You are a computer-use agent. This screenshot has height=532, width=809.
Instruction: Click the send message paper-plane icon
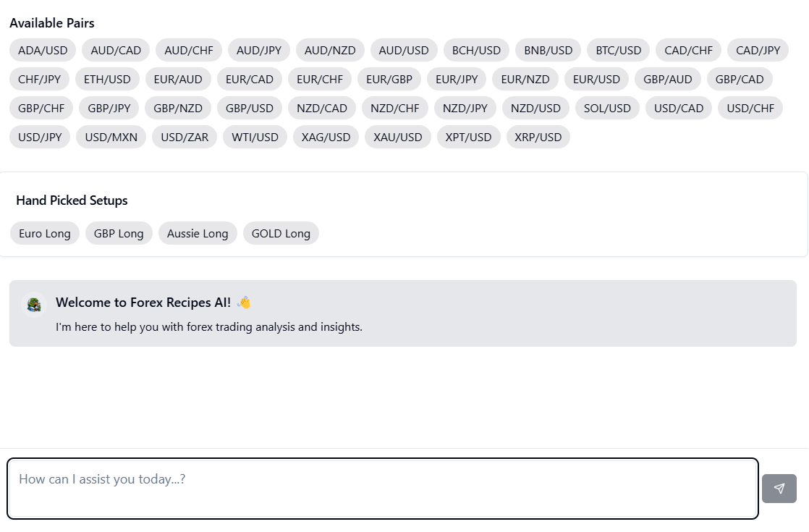click(779, 489)
